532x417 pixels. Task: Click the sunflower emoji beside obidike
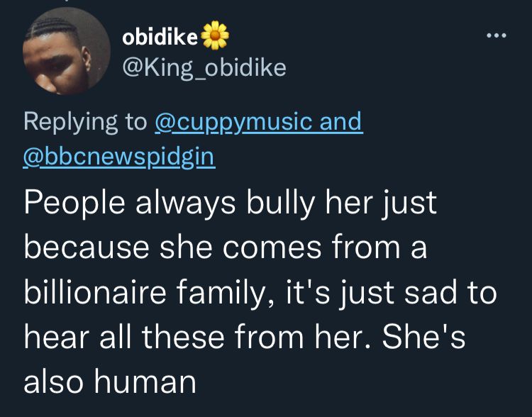click(215, 35)
